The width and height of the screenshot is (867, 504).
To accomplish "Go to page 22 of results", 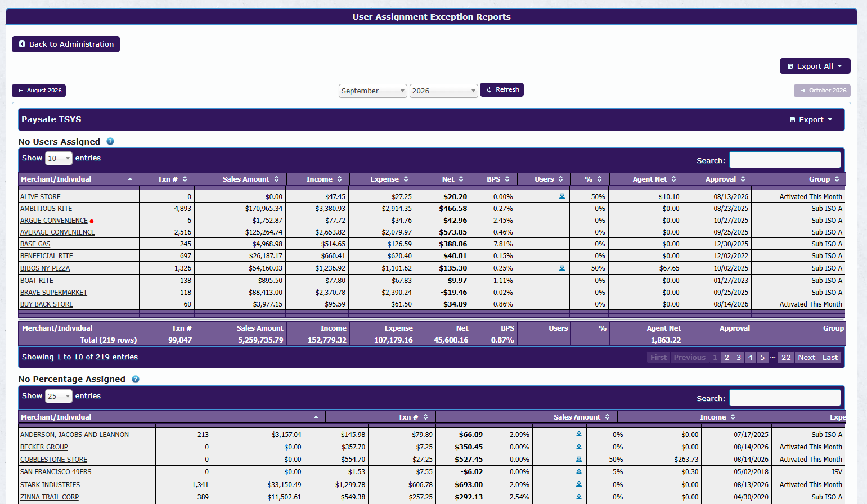I will pyautogui.click(x=786, y=357).
